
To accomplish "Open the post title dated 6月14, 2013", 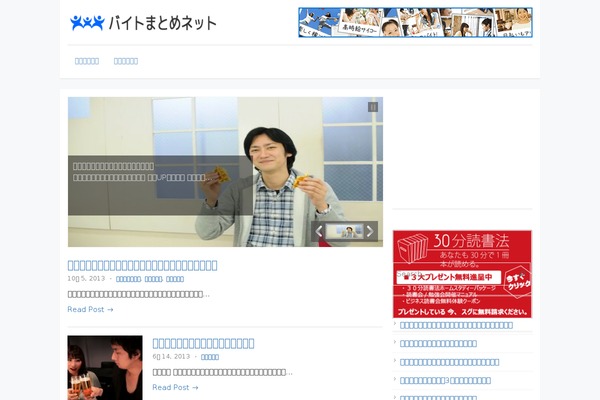I will (x=203, y=343).
